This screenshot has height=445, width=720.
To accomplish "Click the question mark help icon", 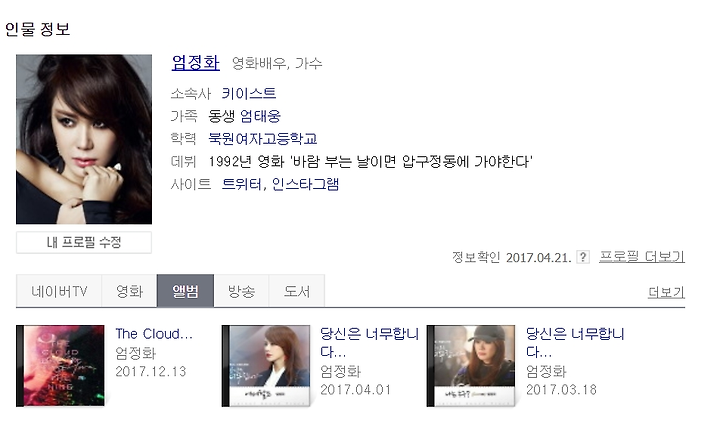I will [x=583, y=257].
